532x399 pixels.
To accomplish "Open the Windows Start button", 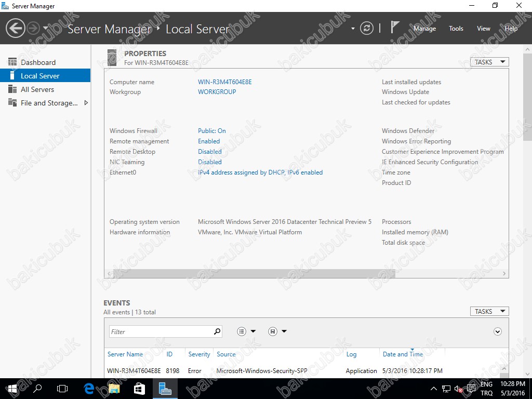I will [12, 389].
